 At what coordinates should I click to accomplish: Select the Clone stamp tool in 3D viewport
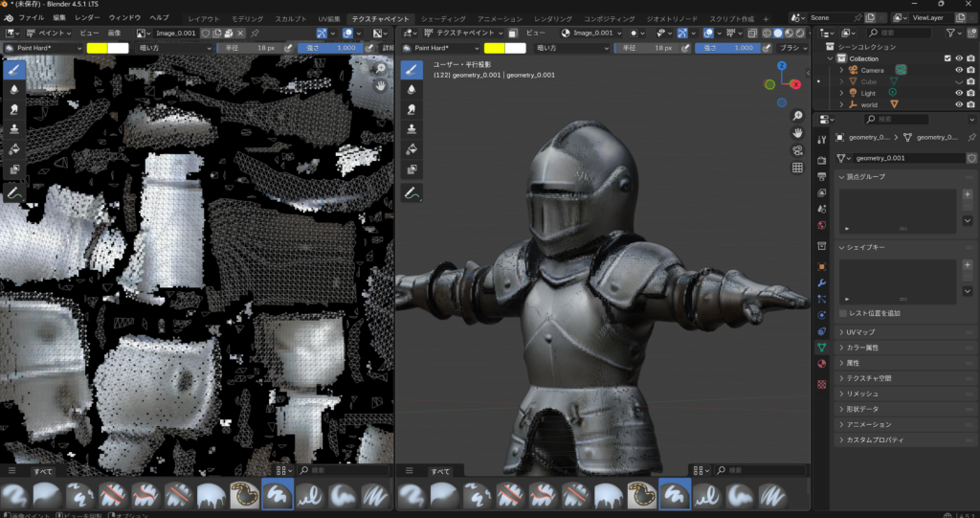pos(412,128)
